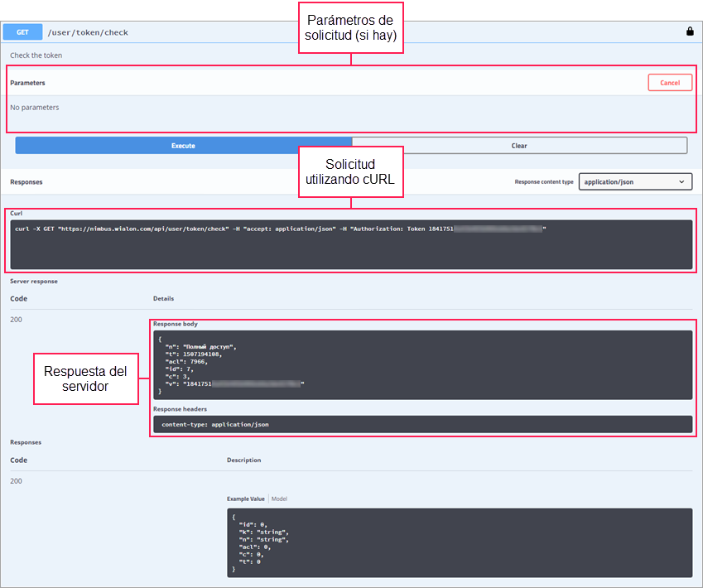Cancel the try-it-out mode

(x=670, y=83)
